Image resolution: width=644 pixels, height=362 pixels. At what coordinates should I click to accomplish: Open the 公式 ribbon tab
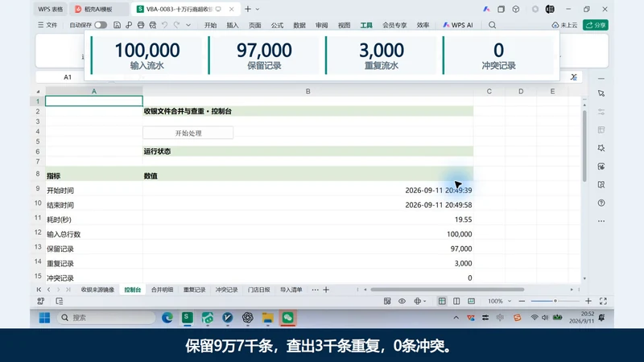(277, 25)
